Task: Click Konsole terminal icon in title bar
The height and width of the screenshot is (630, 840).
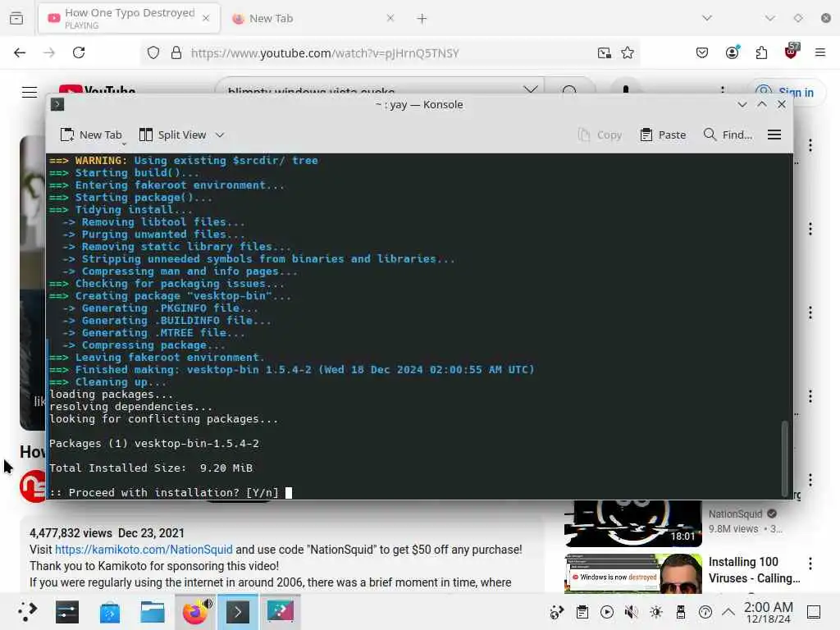Action: click(x=57, y=104)
